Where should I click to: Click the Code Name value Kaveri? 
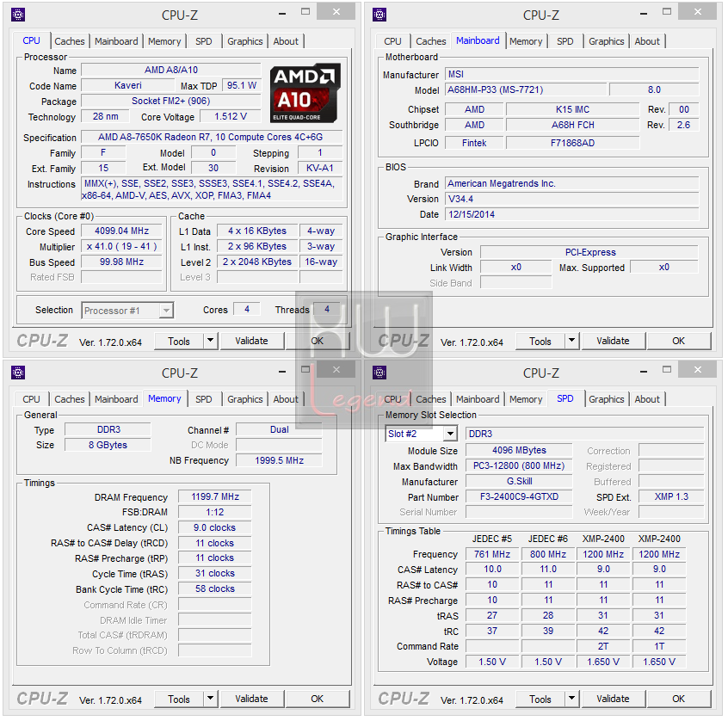click(127, 85)
